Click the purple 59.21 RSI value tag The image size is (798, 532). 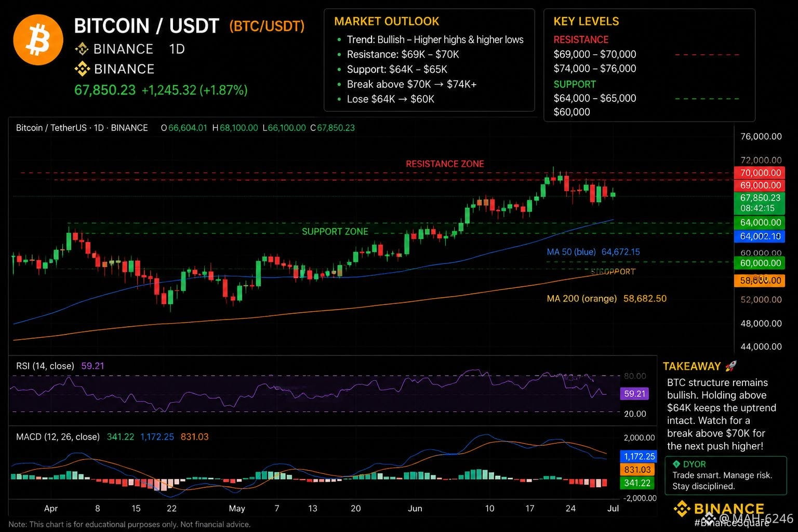tap(634, 394)
